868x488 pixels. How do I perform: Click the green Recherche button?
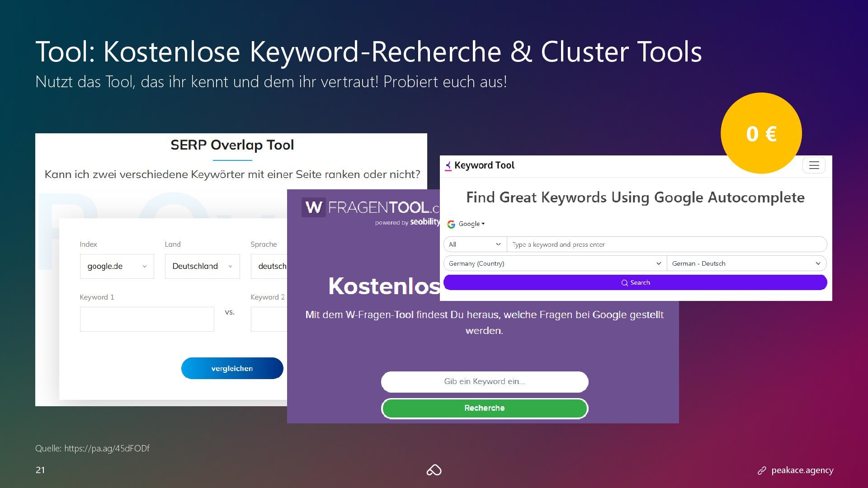point(484,408)
